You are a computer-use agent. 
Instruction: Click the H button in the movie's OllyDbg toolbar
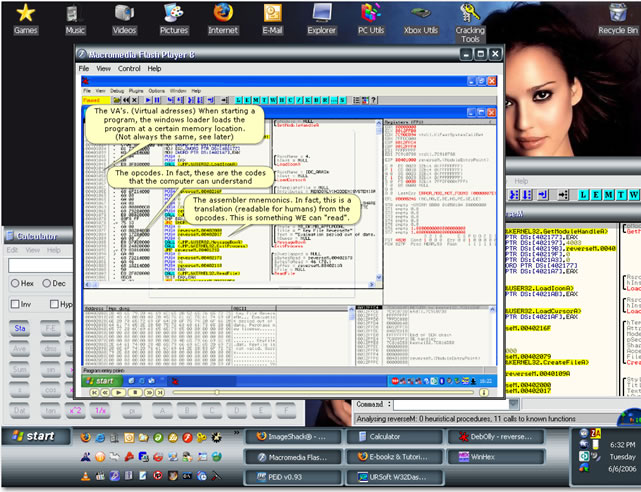[282, 100]
